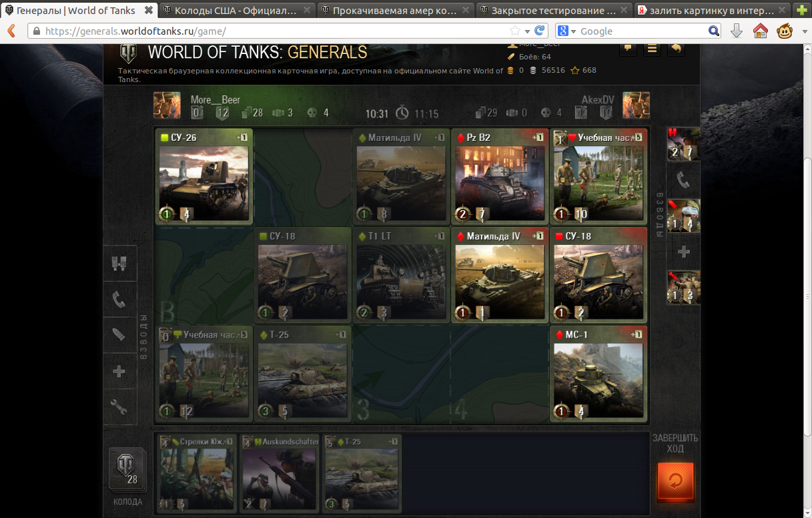Image resolution: width=812 pixels, height=518 pixels.
Task: Go to browser home page icon
Action: [760, 31]
